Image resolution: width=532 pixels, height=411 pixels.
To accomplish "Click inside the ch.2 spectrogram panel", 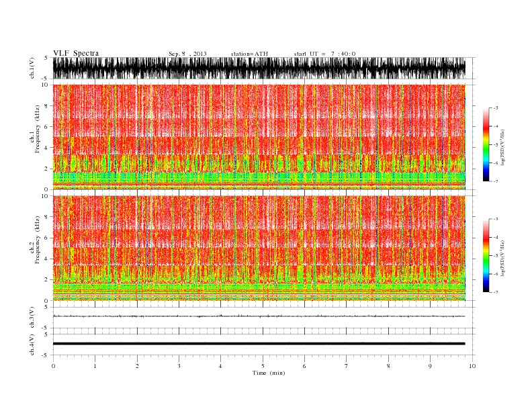I will click(259, 248).
